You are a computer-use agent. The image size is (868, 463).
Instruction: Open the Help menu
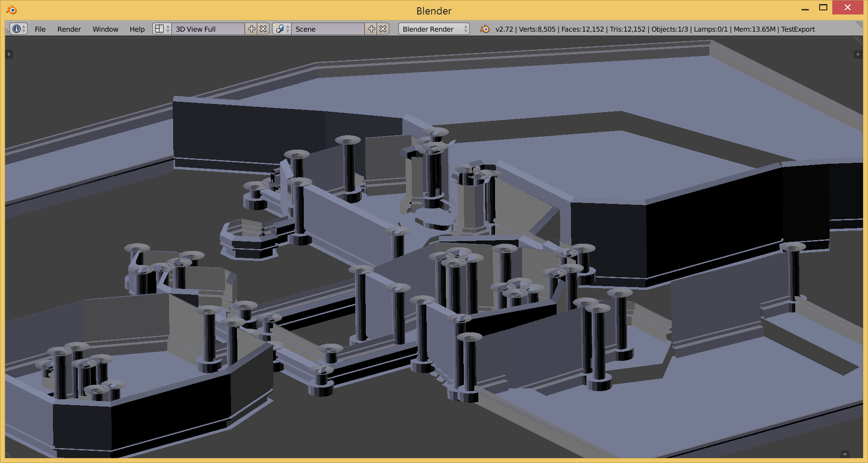click(x=137, y=29)
